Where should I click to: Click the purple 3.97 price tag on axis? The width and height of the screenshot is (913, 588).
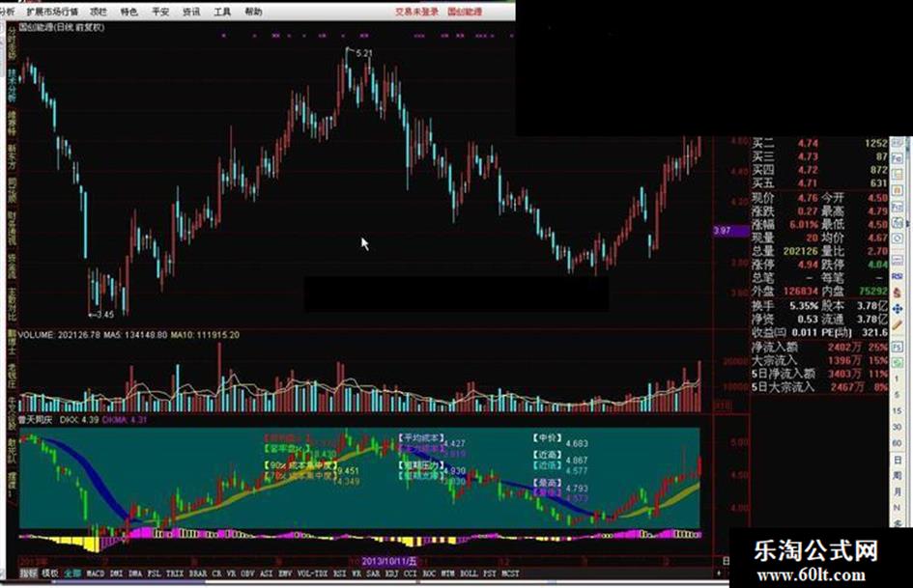coord(731,231)
